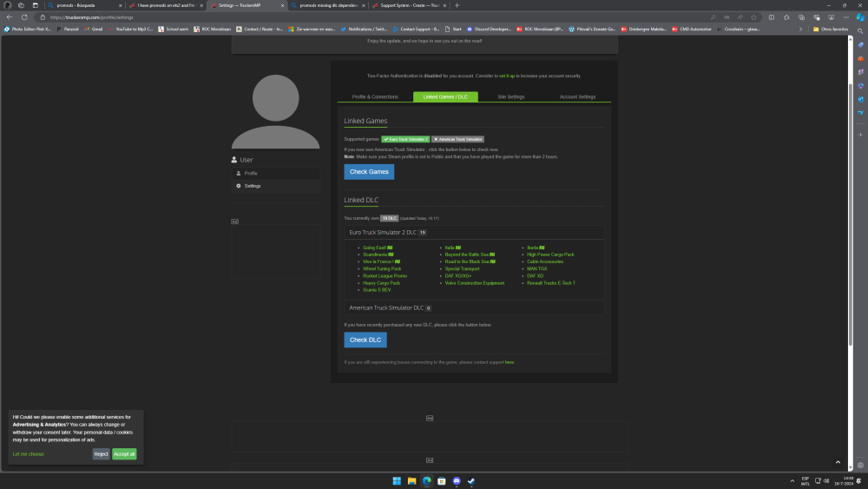Click the browser refresh icon
The height and width of the screenshot is (489, 868).
point(23,17)
